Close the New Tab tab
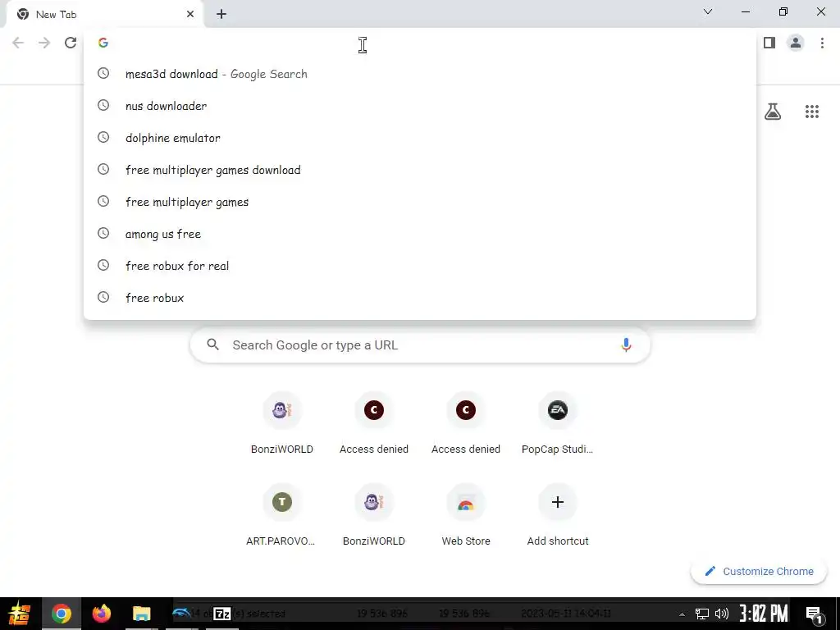The image size is (840, 630). click(190, 15)
